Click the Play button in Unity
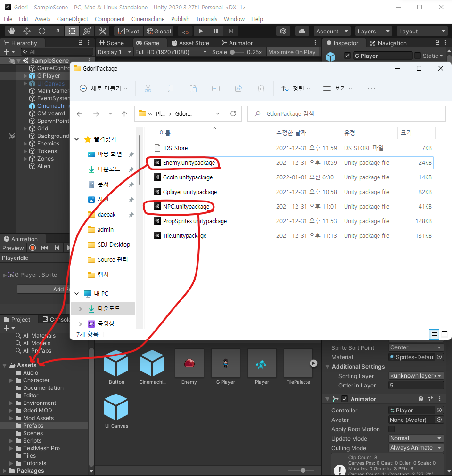Viewport: 452px width, 476px height. click(x=200, y=31)
